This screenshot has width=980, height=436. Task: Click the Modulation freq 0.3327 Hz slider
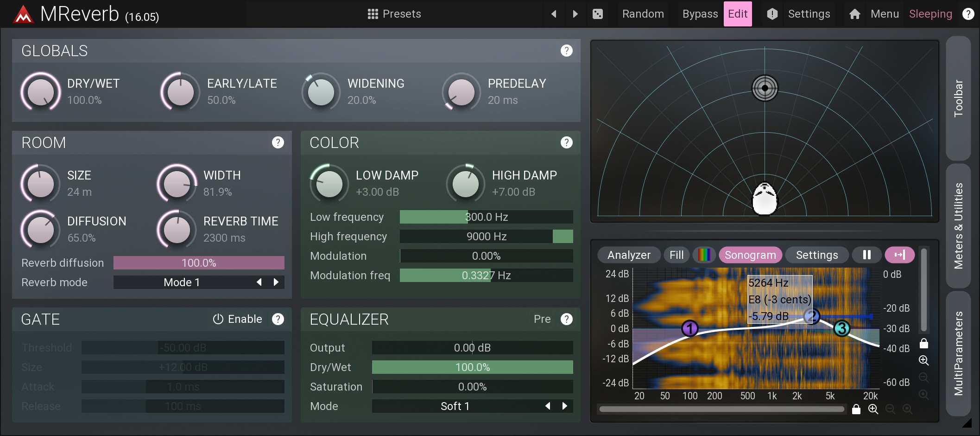click(x=486, y=275)
